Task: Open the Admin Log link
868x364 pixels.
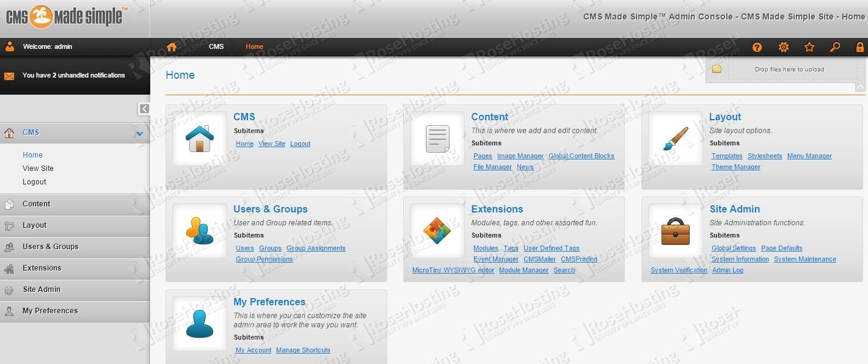Action: pos(728,271)
